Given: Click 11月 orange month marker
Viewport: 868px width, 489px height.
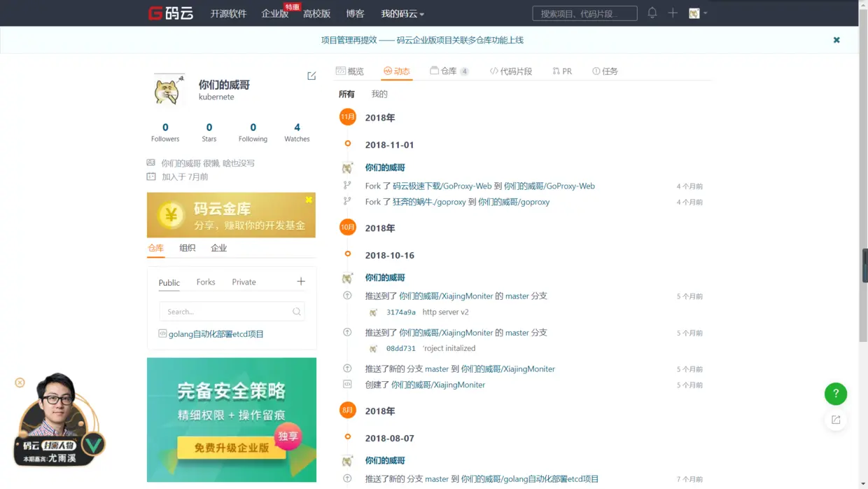Looking at the screenshot, I should [348, 117].
